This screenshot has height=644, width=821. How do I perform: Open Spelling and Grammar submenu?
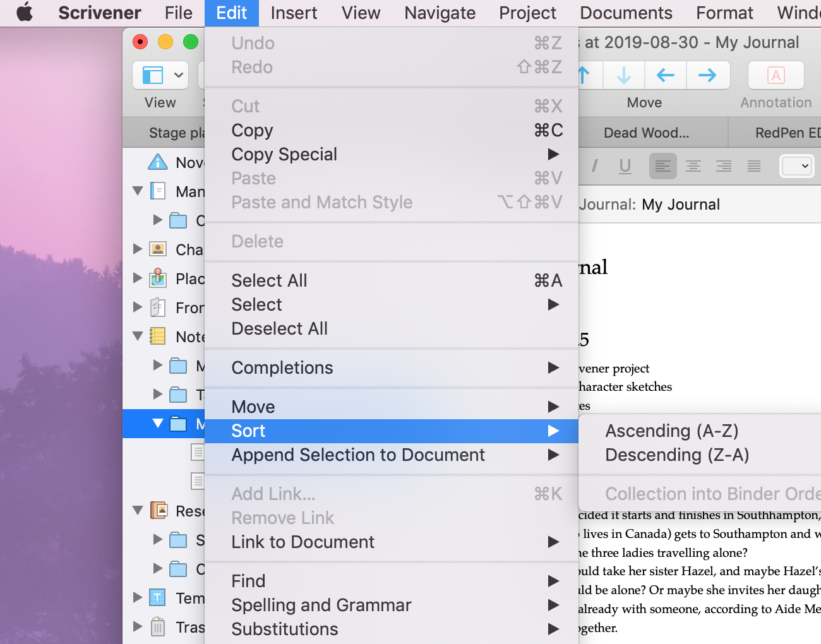(392, 605)
